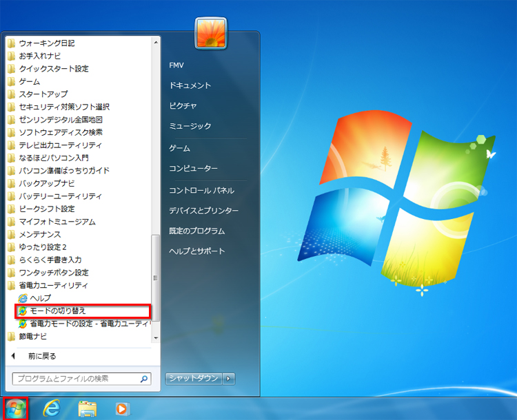Viewport: 517px width, 420px height.
Task: Open 省電力モードの設定 program
Action: [83, 324]
